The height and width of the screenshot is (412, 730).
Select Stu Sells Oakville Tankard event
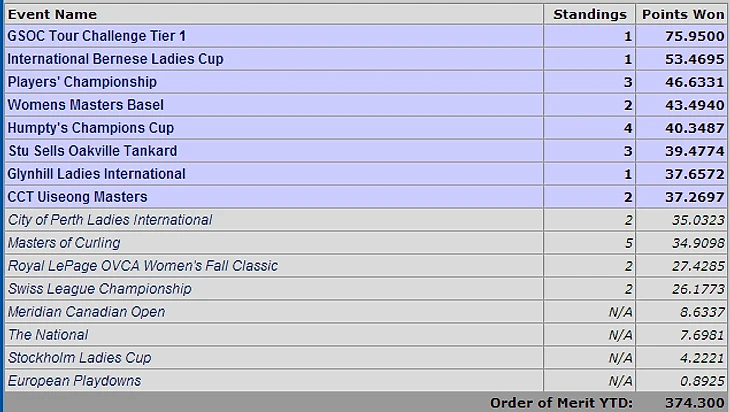(x=93, y=151)
